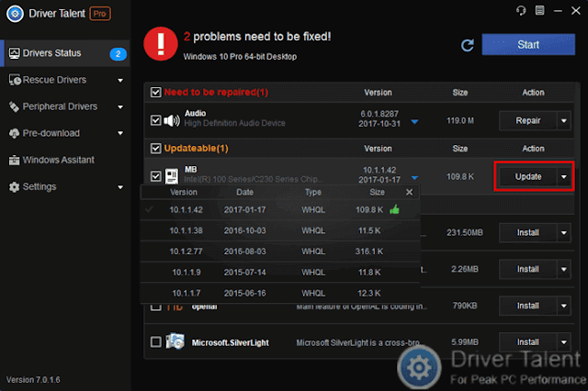Click the Pre-download cloud icon

pyautogui.click(x=14, y=133)
